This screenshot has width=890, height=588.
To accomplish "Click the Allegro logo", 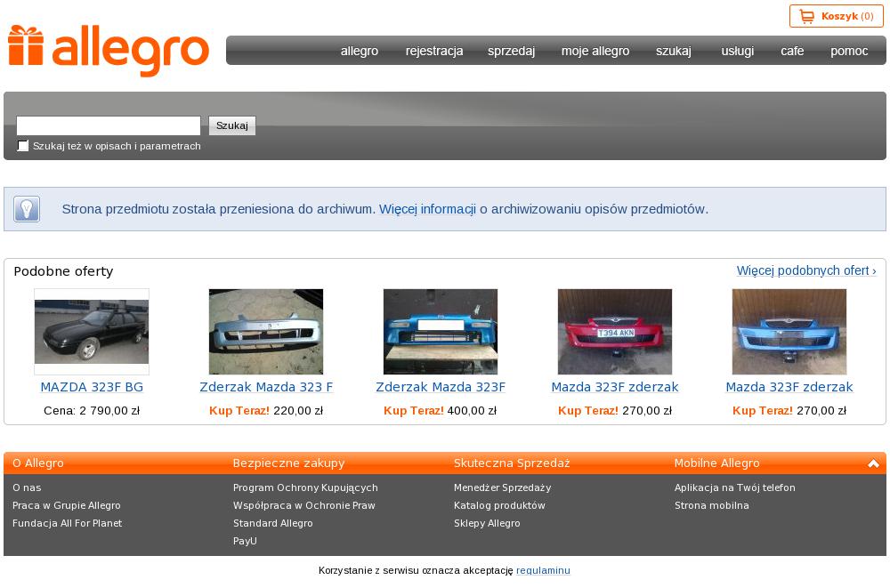I will [109, 51].
